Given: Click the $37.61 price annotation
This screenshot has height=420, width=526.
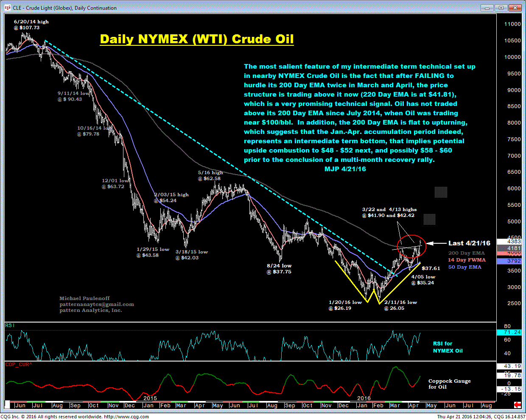Looking at the screenshot, I should pyautogui.click(x=431, y=268).
